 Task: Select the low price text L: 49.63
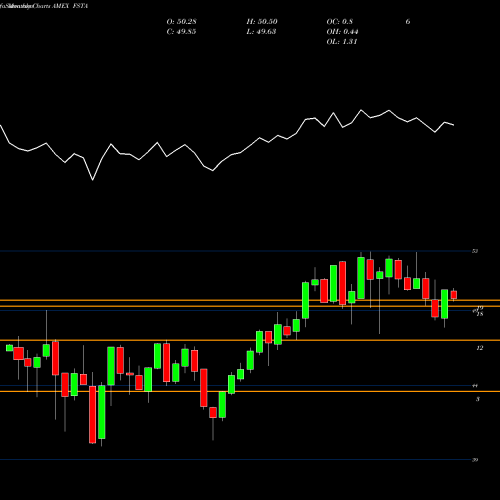tap(262, 32)
